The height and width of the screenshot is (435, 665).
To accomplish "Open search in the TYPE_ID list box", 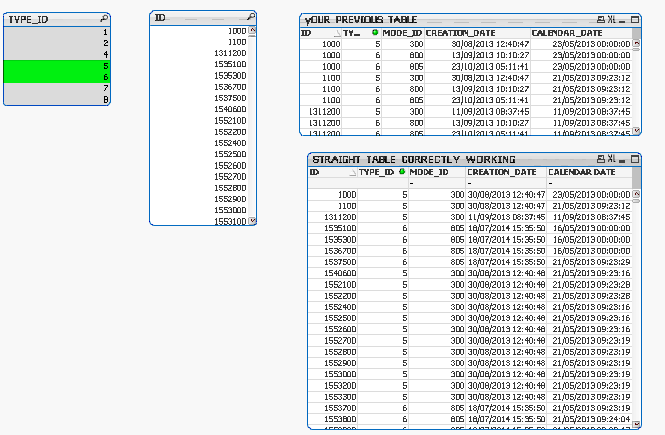I will point(103,19).
